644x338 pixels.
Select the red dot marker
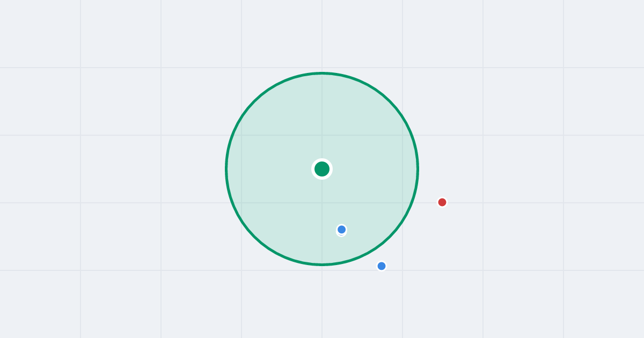click(x=442, y=202)
